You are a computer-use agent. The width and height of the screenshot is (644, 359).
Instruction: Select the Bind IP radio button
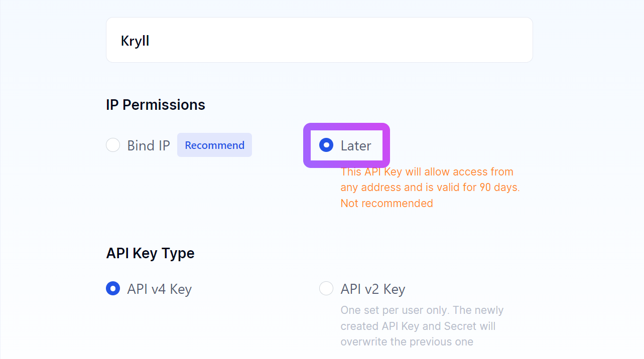(113, 145)
